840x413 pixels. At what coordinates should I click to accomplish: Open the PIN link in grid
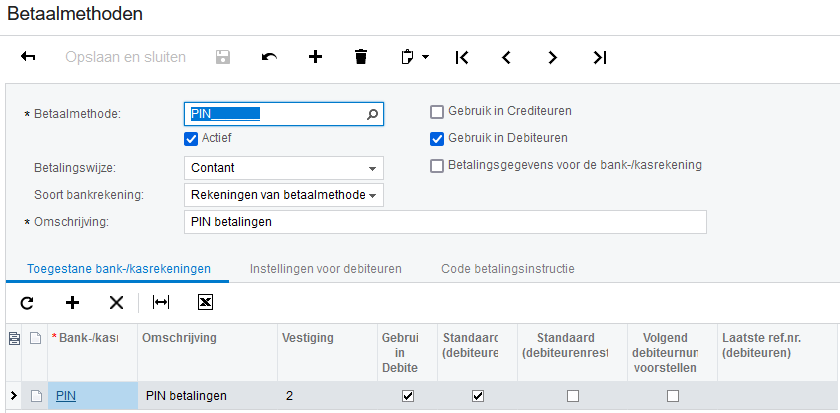tap(66, 396)
